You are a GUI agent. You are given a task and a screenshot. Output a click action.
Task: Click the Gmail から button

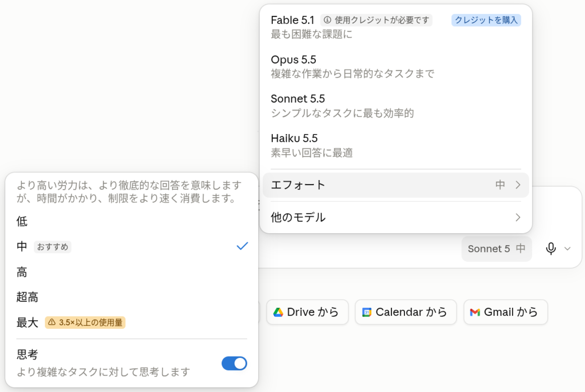tap(506, 312)
